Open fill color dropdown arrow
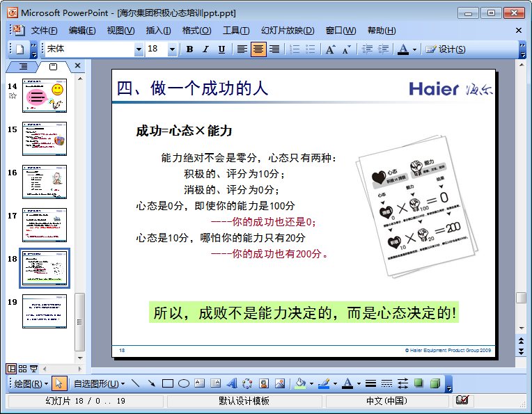 311,383
